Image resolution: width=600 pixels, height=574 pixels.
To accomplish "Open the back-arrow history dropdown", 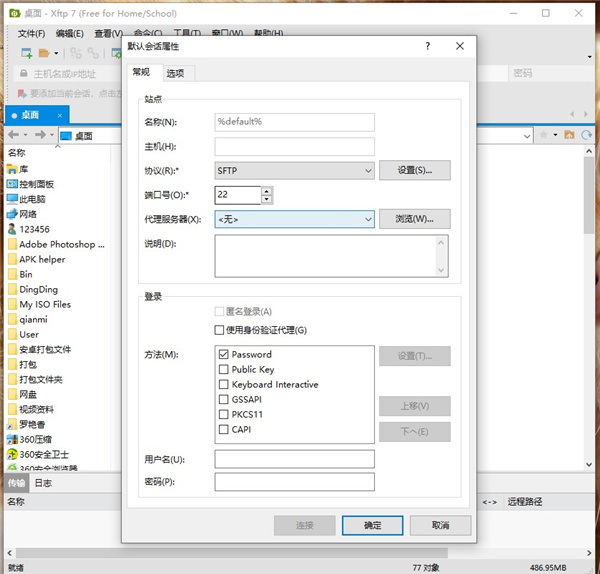I will click(25, 135).
